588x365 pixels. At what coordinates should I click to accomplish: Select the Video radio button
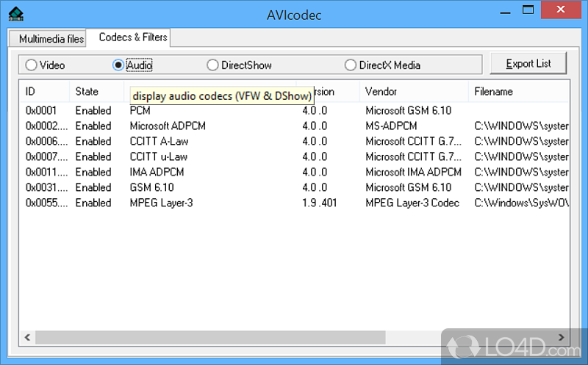[x=31, y=65]
